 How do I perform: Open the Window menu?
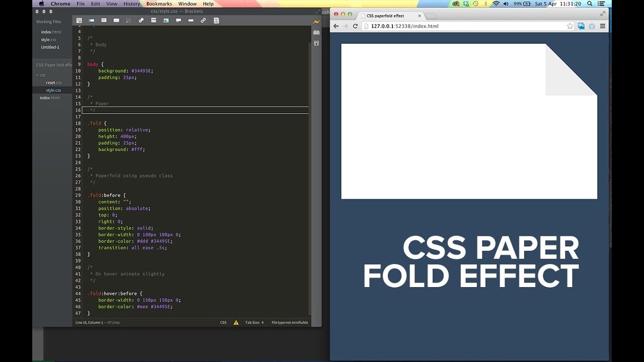[188, 4]
